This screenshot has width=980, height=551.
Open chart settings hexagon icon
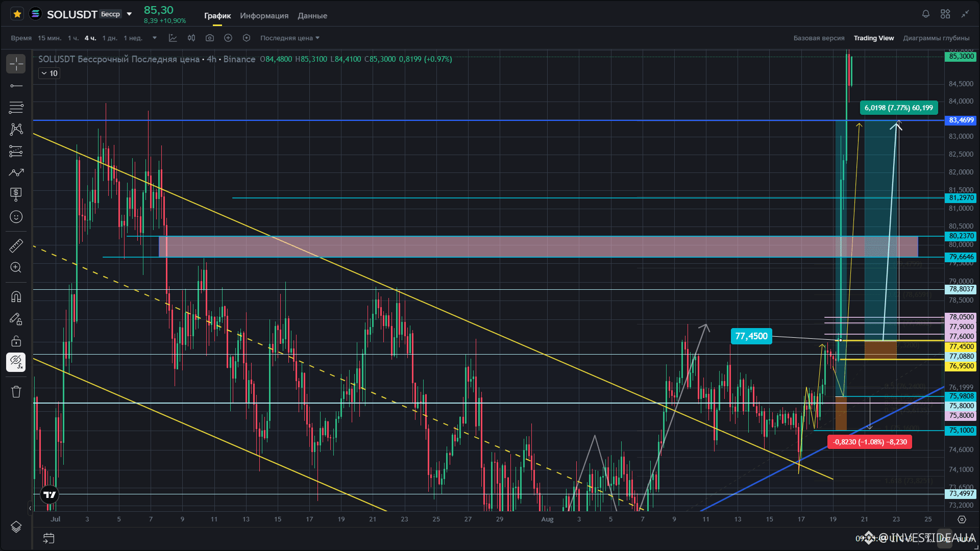247,38
